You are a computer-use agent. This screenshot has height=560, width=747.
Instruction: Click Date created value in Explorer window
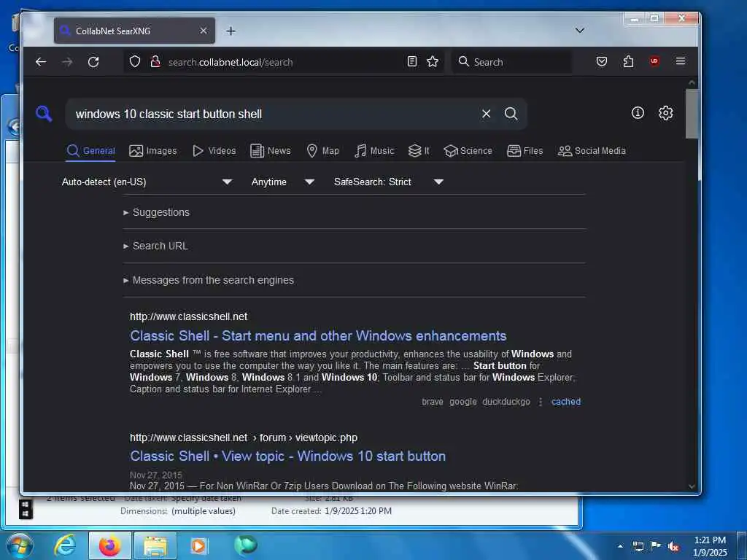[358, 511]
